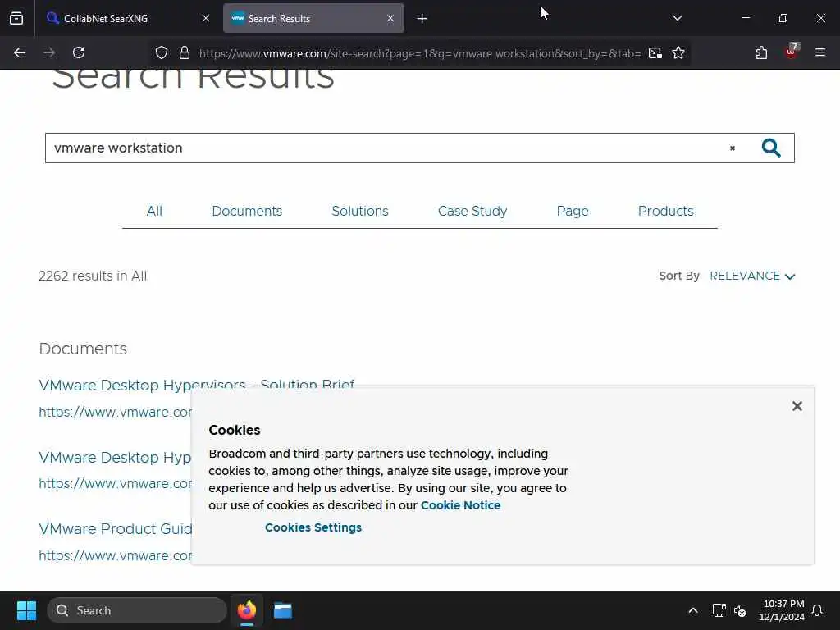The image size is (840, 630).
Task: Open the clock and date panel
Action: click(x=782, y=610)
